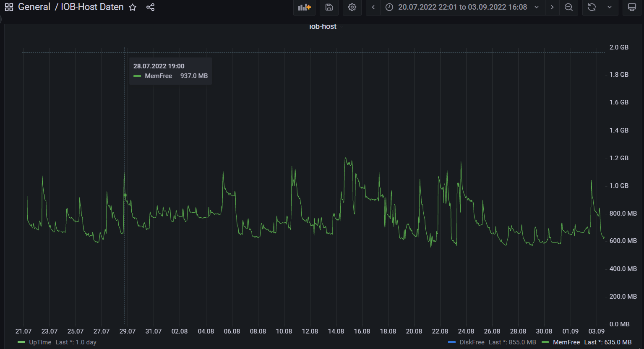
Task: Click the 21.07 x-axis label
Action: 23,331
